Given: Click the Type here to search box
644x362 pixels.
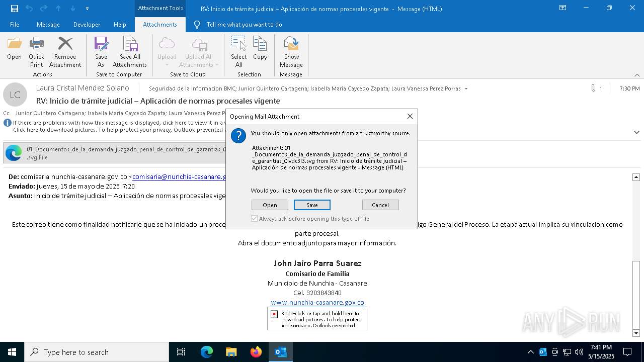Looking at the screenshot, I should click(x=97, y=352).
